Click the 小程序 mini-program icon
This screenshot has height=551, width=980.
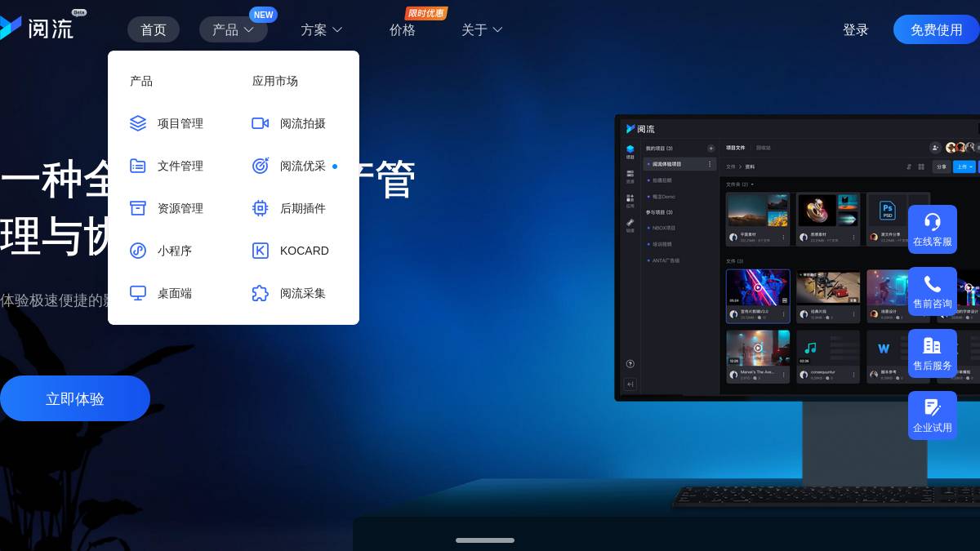(x=138, y=251)
